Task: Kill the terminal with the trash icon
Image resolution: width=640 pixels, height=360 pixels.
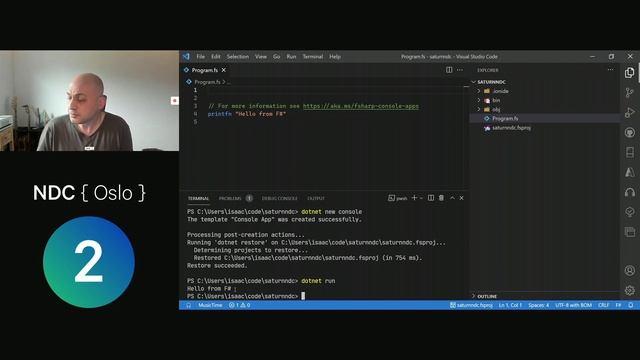Action: pyautogui.click(x=441, y=198)
